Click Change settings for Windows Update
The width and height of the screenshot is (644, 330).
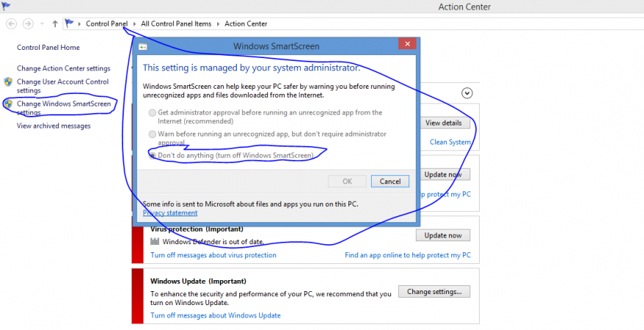point(434,292)
